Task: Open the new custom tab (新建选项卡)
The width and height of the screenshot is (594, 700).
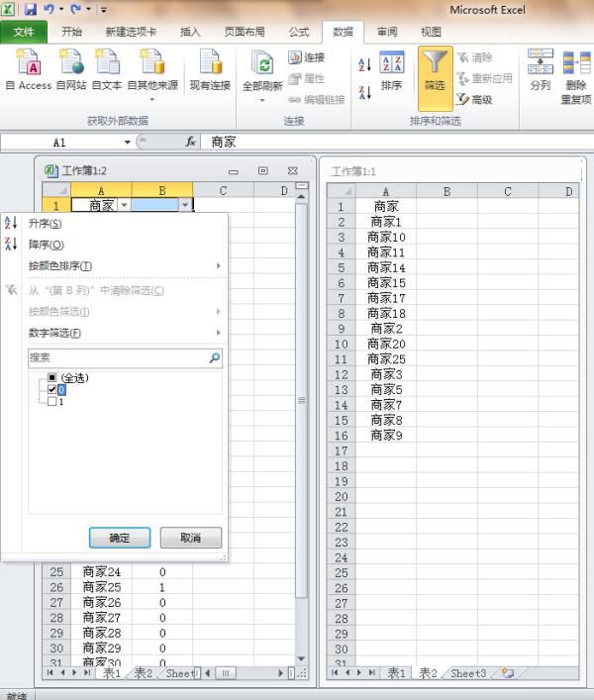Action: point(131,32)
